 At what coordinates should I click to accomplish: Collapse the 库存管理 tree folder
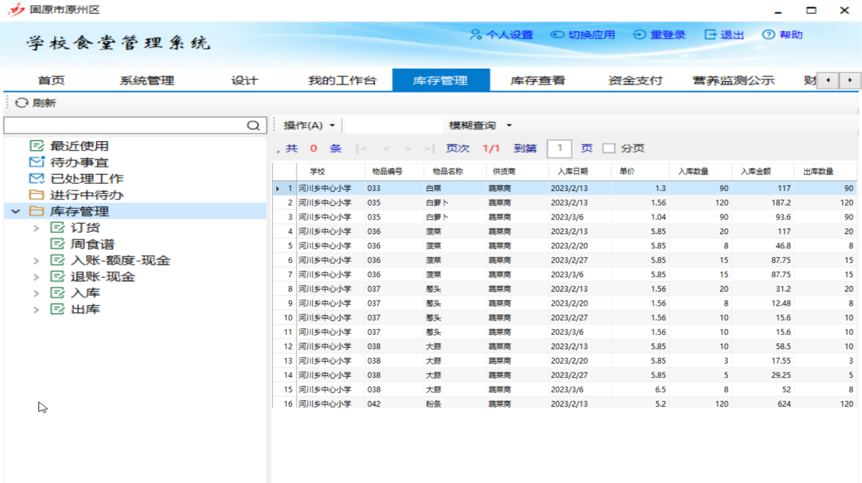click(x=15, y=212)
